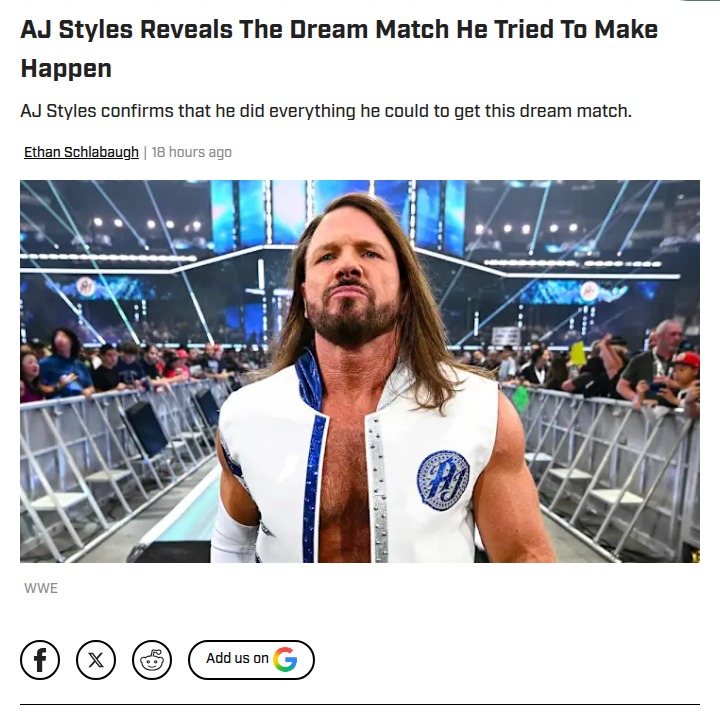
Task: Open the AJ Styles article photo
Action: [360, 371]
